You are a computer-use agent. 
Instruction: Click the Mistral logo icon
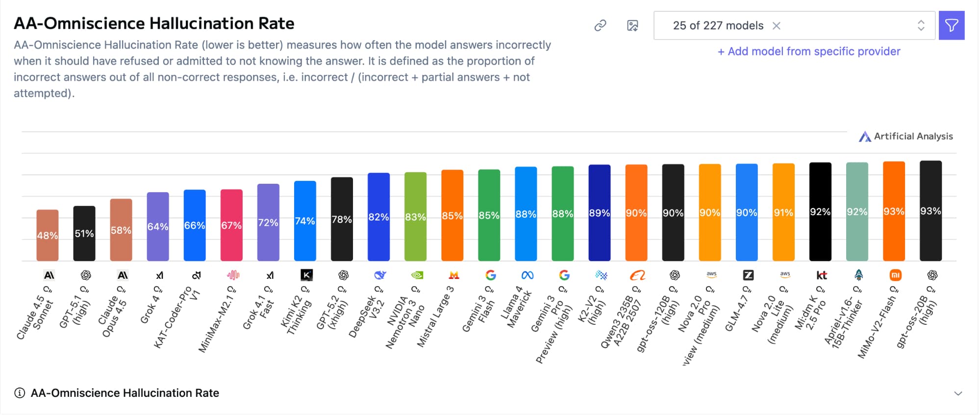click(454, 275)
